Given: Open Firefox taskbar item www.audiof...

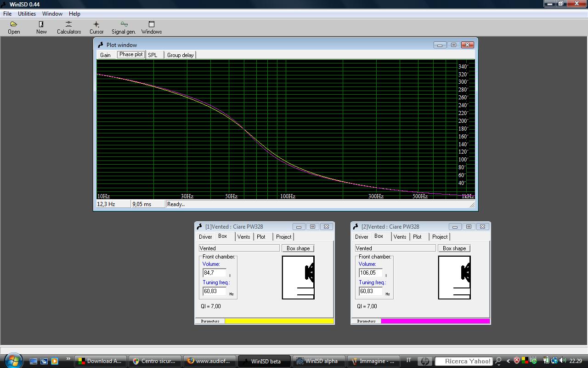Looking at the screenshot, I should coord(209,361).
